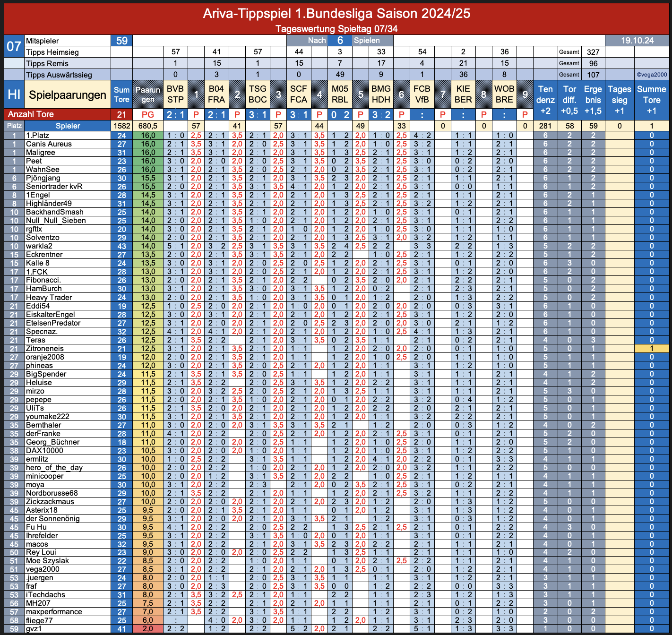Select the 'Spielpaarungen' header cell

click(x=68, y=94)
